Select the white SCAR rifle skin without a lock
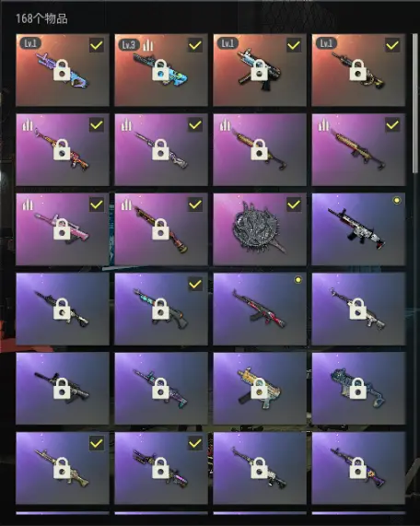420x526 pixels. [358, 229]
